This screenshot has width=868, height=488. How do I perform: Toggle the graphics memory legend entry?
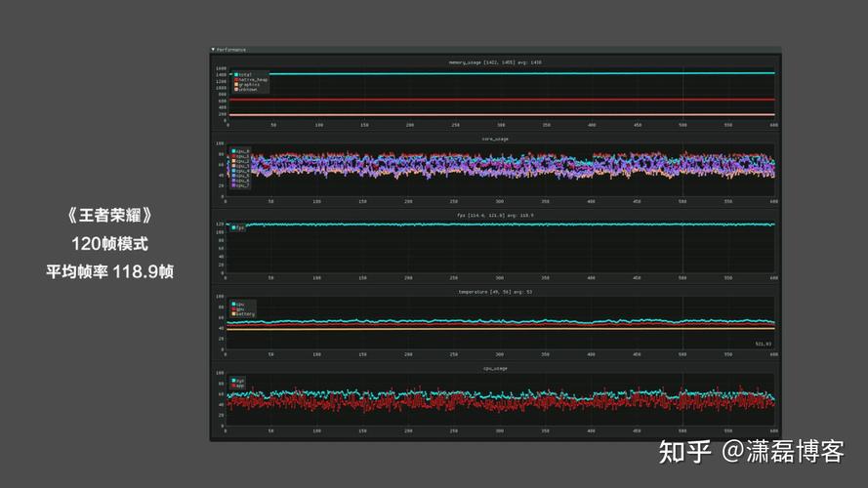247,85
